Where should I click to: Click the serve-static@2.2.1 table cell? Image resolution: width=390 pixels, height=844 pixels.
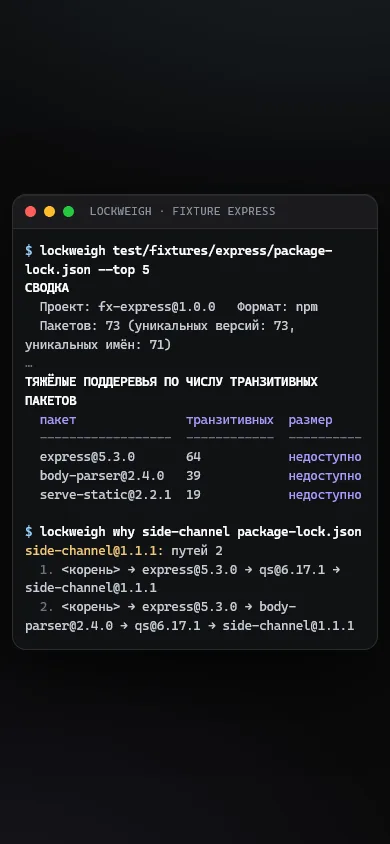(x=105, y=495)
